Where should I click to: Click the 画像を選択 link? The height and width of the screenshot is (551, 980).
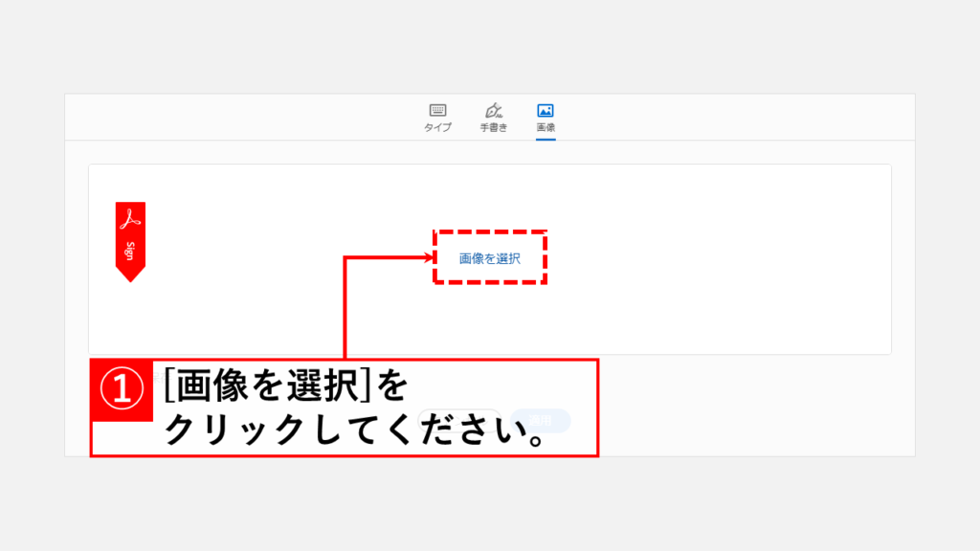coord(490,258)
